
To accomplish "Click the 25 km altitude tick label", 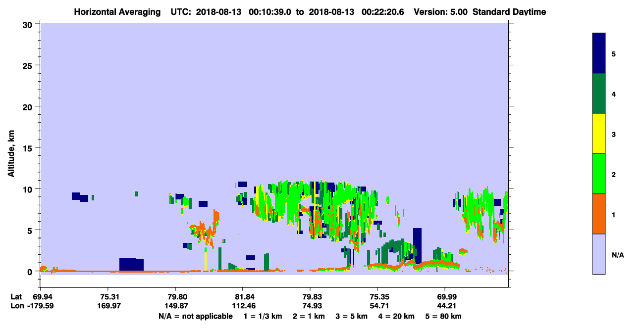I will pyautogui.click(x=29, y=65).
